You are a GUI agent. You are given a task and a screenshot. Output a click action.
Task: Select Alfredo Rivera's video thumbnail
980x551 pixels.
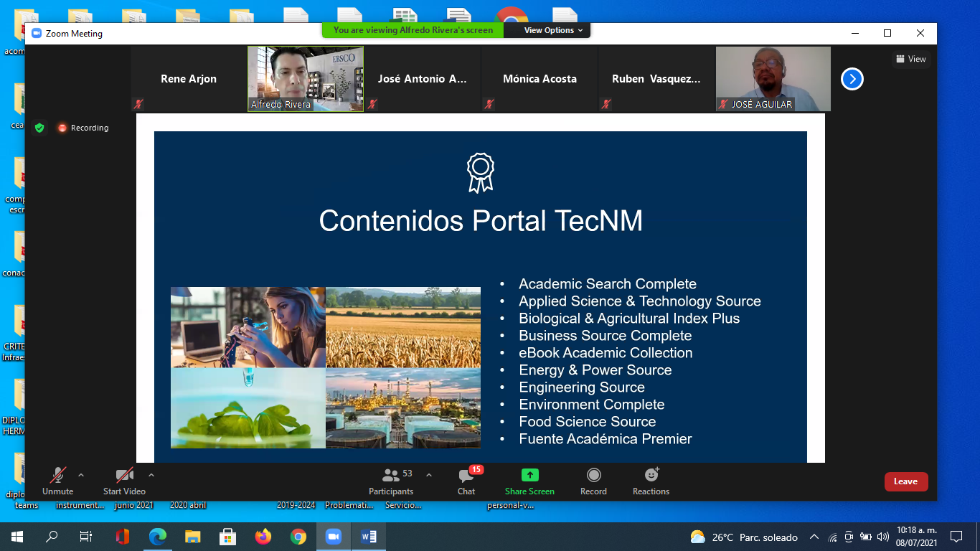tap(306, 79)
